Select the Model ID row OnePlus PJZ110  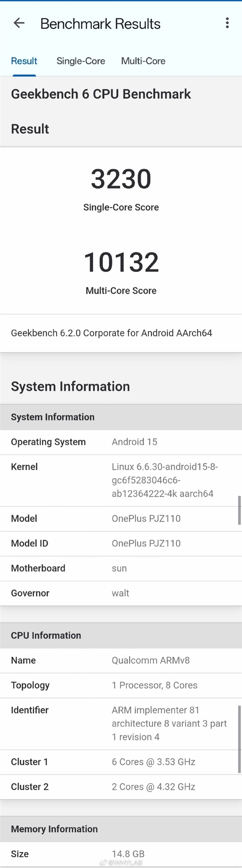click(121, 543)
